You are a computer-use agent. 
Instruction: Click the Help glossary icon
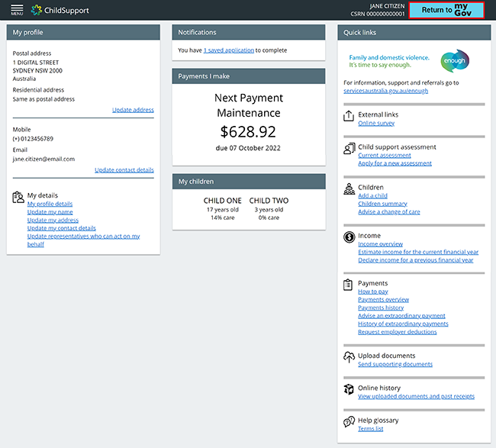pos(349,421)
